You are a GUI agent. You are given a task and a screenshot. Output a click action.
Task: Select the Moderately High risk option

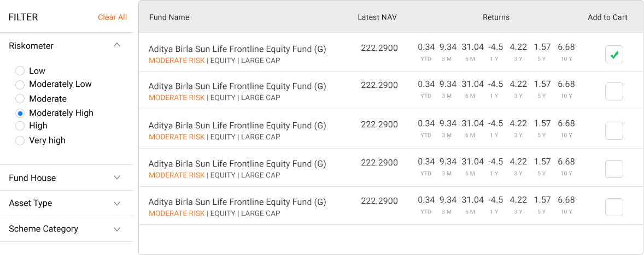(20, 113)
